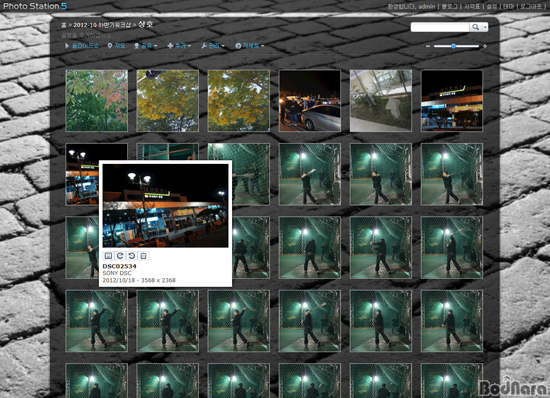550x398 pixels.
Task: Open the night car park photo thumbnail
Action: pos(309,101)
